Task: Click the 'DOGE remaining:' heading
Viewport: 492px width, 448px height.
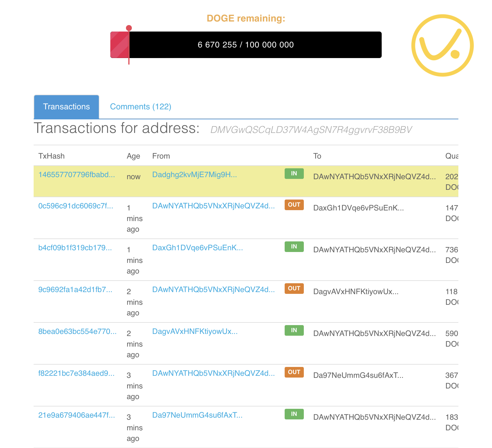Action: [246, 18]
